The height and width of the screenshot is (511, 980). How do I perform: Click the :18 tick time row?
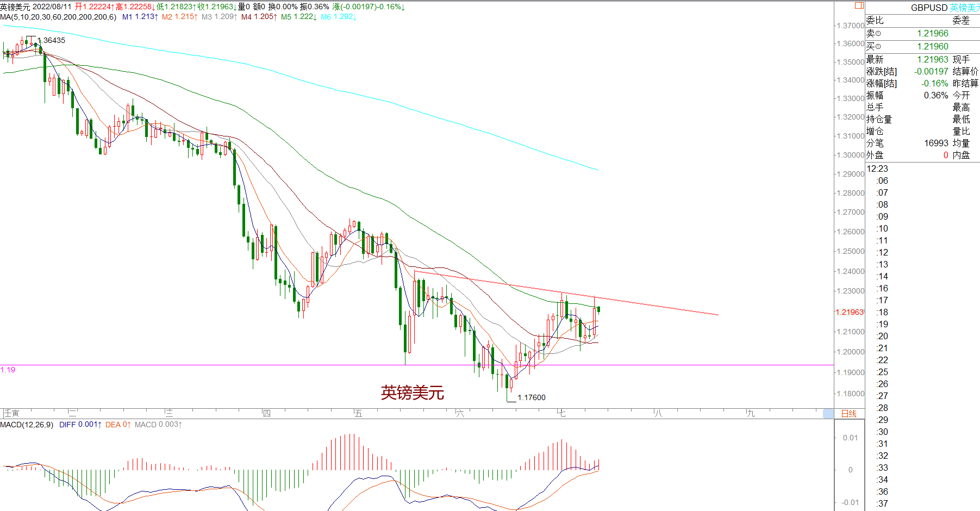[882, 312]
